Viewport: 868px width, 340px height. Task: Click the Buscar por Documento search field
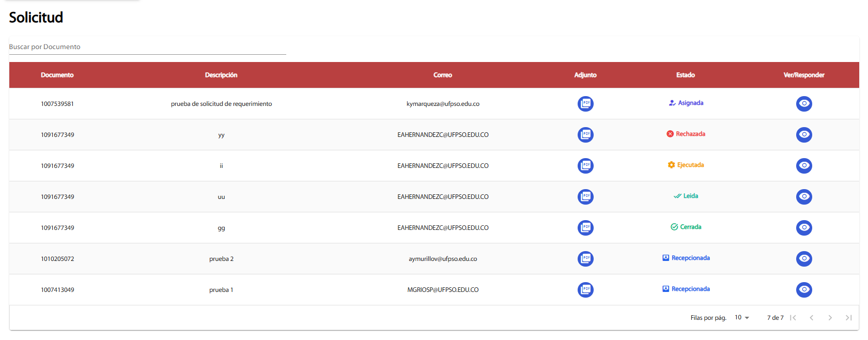pyautogui.click(x=147, y=47)
